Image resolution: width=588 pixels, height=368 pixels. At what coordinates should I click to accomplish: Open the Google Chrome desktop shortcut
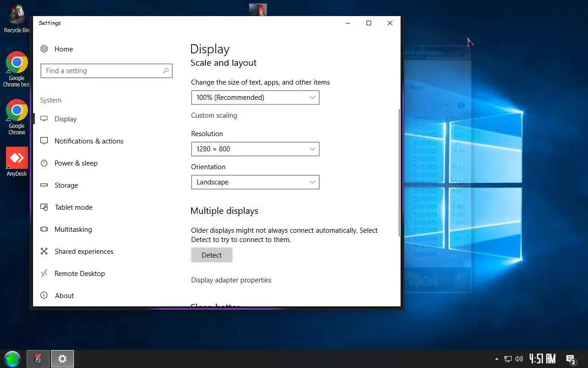point(17,117)
